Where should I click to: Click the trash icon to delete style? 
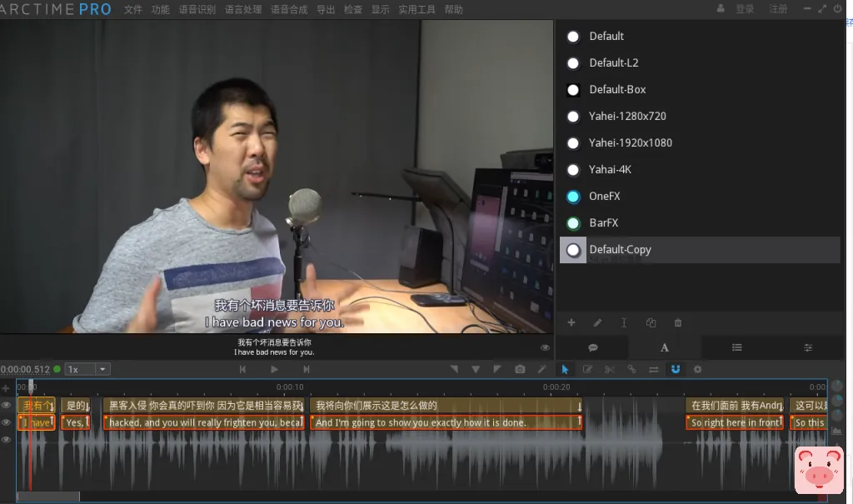click(677, 323)
